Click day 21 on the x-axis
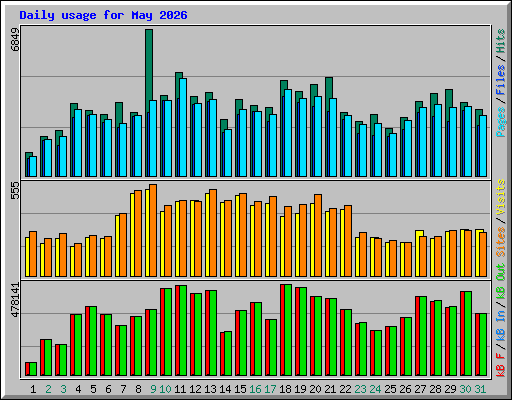Screen dimensions: 512x400 (x=330, y=389)
